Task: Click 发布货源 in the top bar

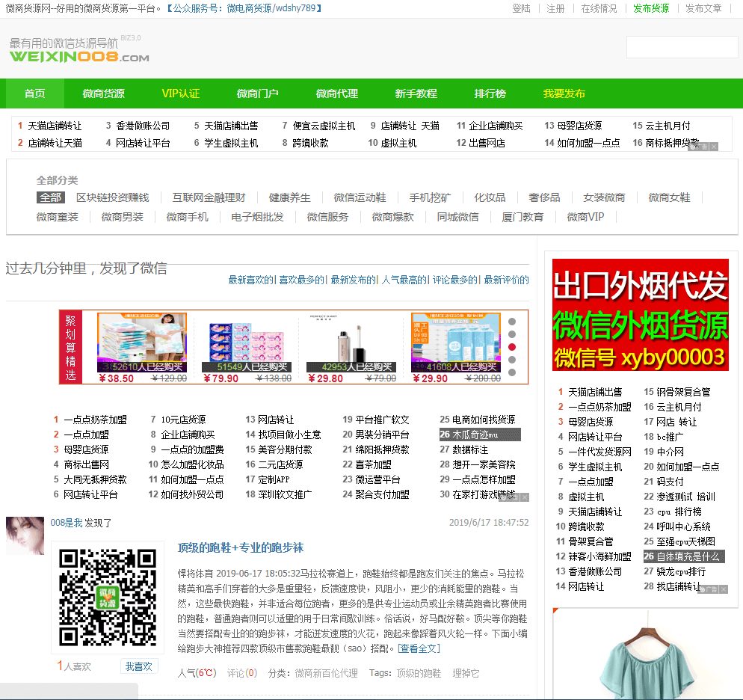Action: (x=651, y=8)
